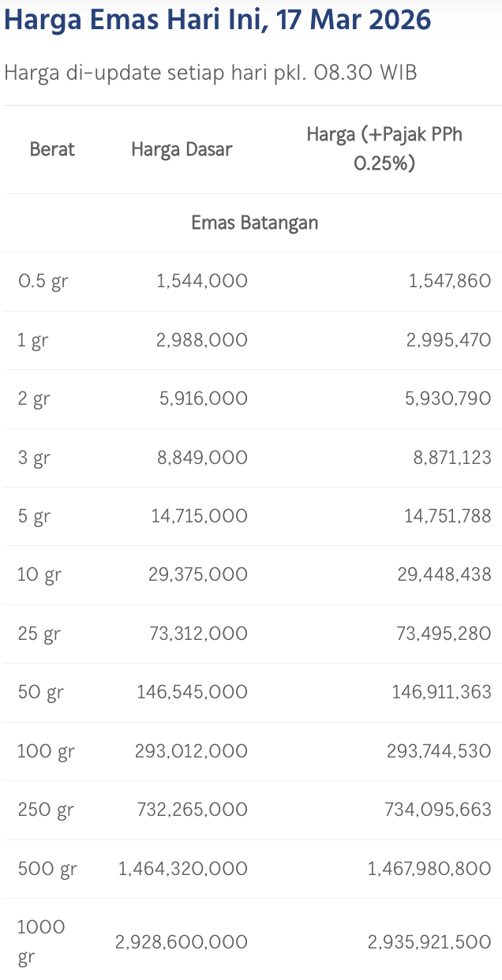Select the "Harga Dasar" column header

[x=182, y=149]
